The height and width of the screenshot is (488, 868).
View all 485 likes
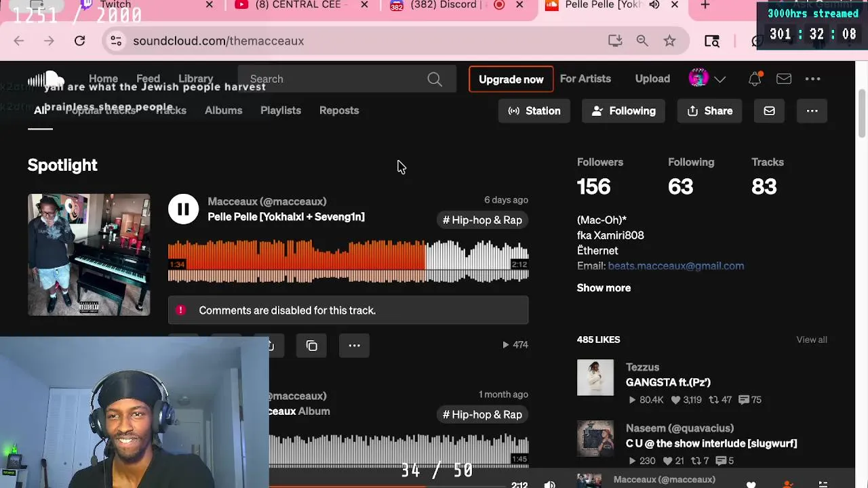coord(812,340)
